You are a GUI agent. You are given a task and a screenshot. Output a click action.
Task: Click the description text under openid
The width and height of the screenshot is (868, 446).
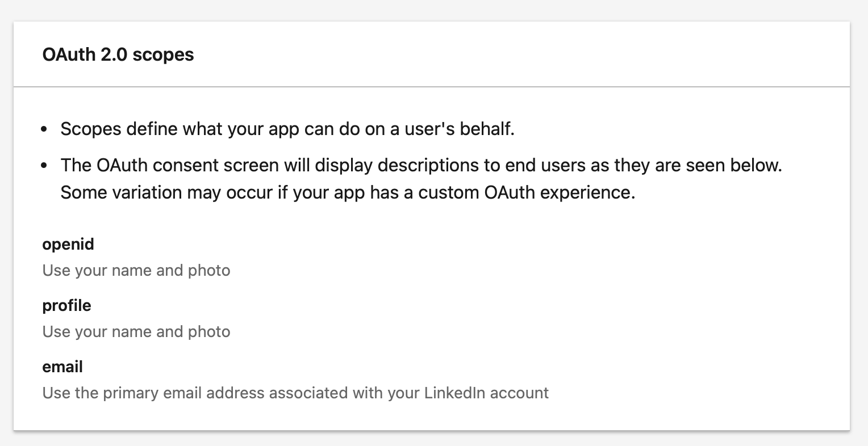click(136, 270)
